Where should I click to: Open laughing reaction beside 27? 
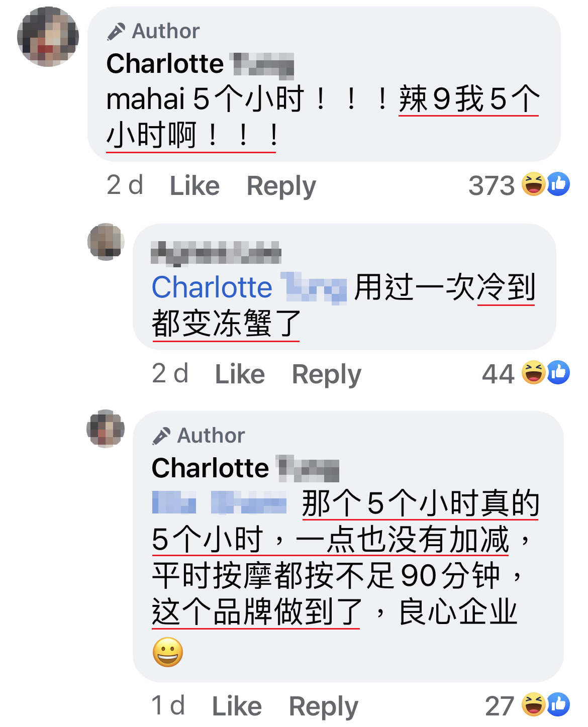click(x=534, y=704)
